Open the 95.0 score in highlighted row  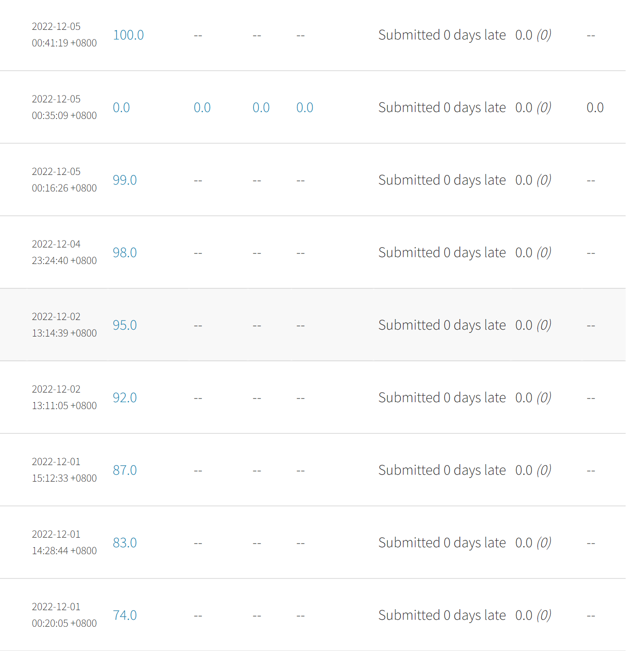[x=125, y=325]
